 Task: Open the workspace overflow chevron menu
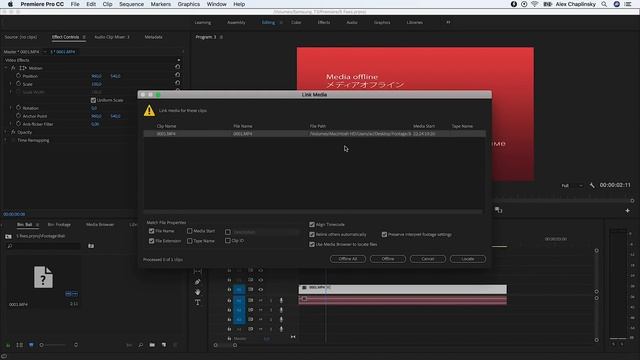click(x=448, y=22)
